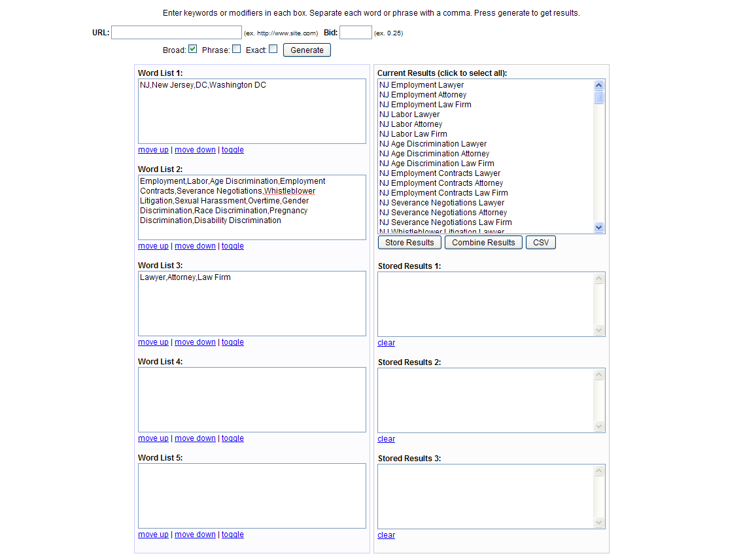Click scroll-up arrow in Current Results list

[x=599, y=85]
